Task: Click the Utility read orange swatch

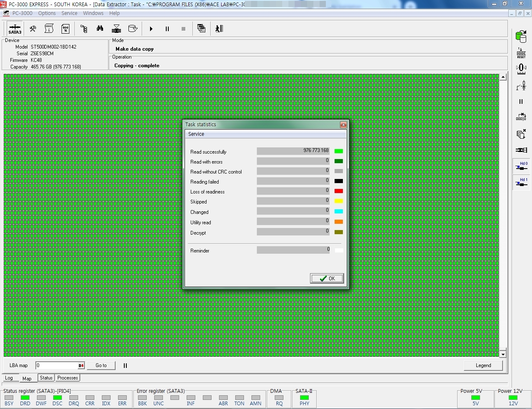Action: click(339, 222)
